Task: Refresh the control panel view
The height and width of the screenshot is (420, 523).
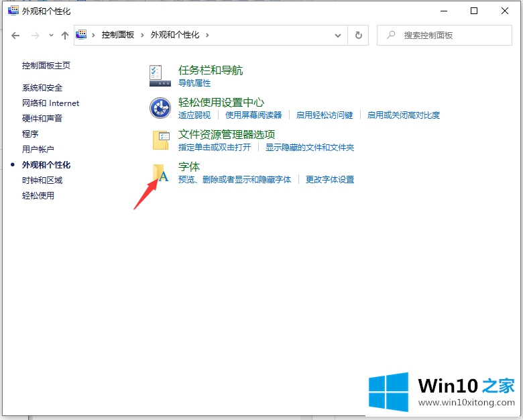Action: click(358, 35)
